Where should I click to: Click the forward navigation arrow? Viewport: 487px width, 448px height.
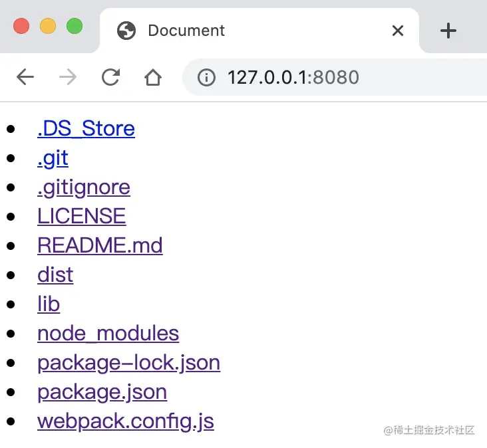click(x=68, y=77)
